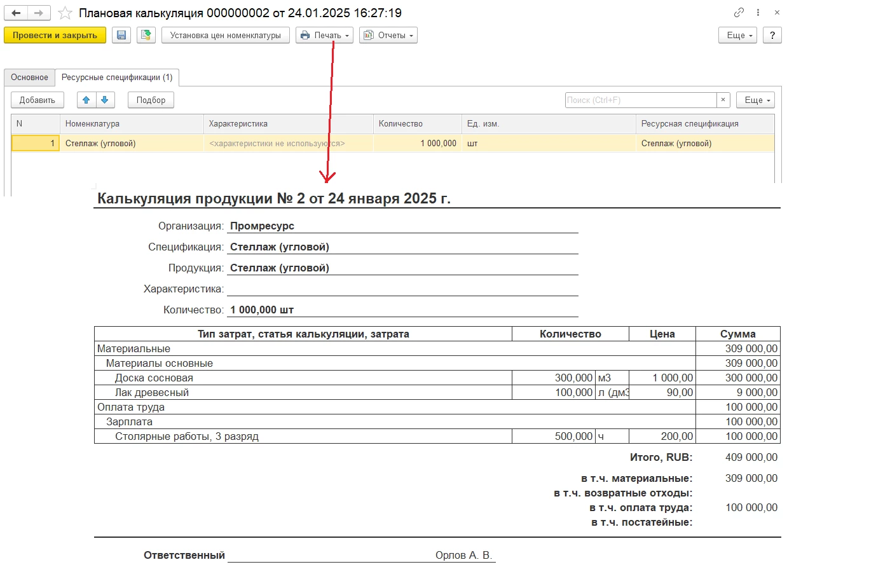This screenshot has height=588, width=890.
Task: Expand the Печать dropdown menu
Action: pos(324,36)
